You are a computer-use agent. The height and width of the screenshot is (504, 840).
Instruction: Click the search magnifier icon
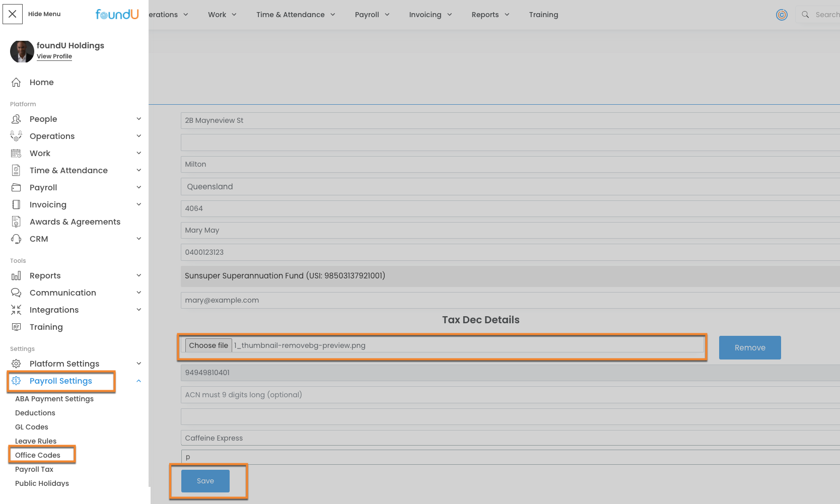805,15
